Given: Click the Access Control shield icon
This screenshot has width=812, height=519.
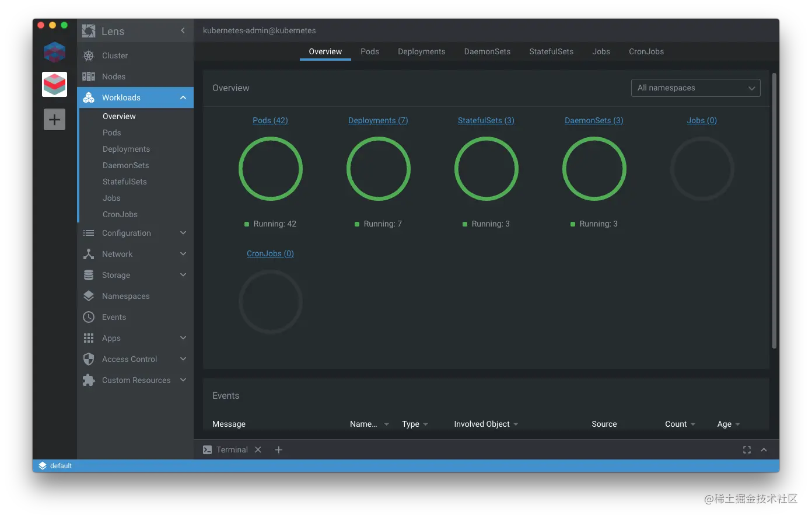Looking at the screenshot, I should [89, 359].
